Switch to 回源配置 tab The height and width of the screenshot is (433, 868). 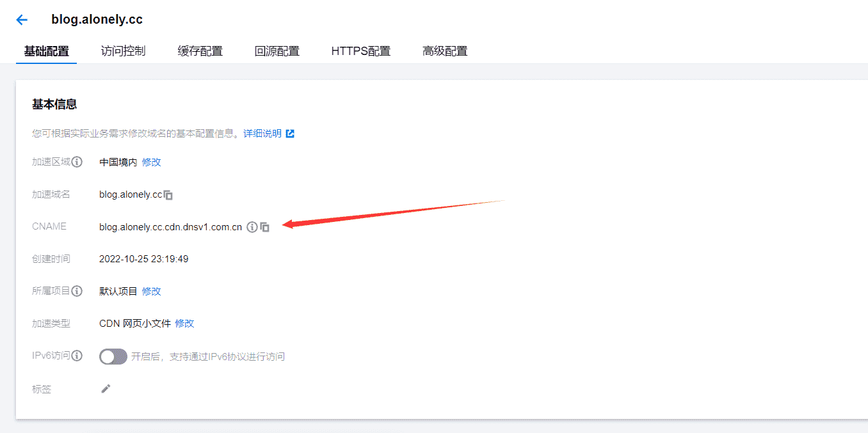tap(277, 51)
